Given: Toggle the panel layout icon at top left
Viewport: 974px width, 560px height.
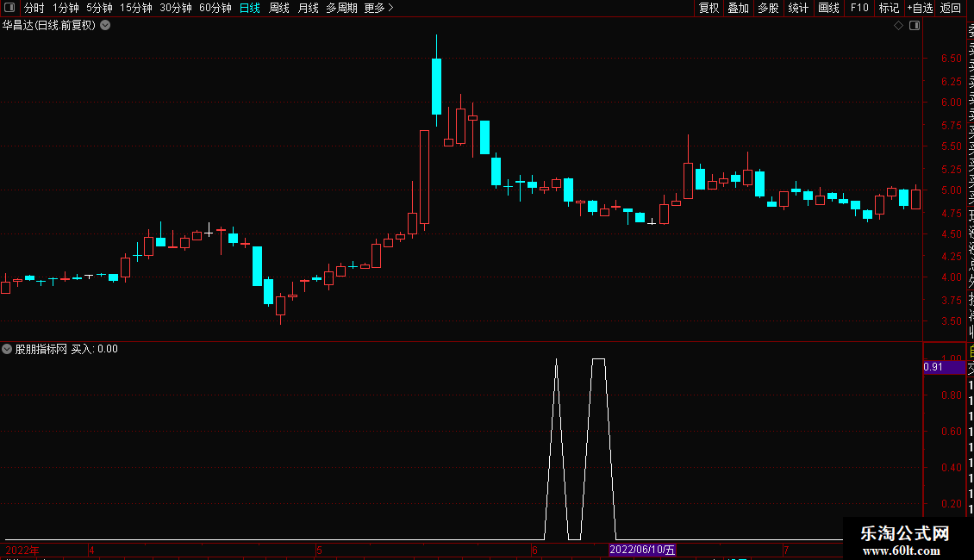Looking at the screenshot, I should pos(9,8).
